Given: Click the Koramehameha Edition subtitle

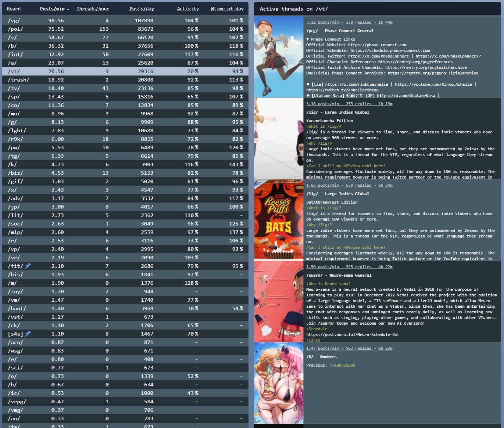Looking at the screenshot, I should (x=330, y=121).
